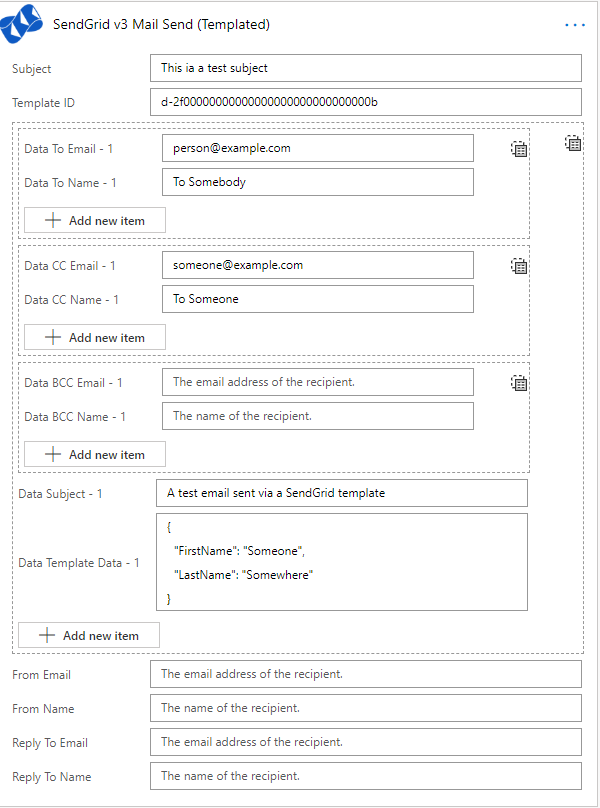Viewport: 600px width, 808px height.
Task: Focus the From Name field
Action: pyautogui.click(x=366, y=708)
